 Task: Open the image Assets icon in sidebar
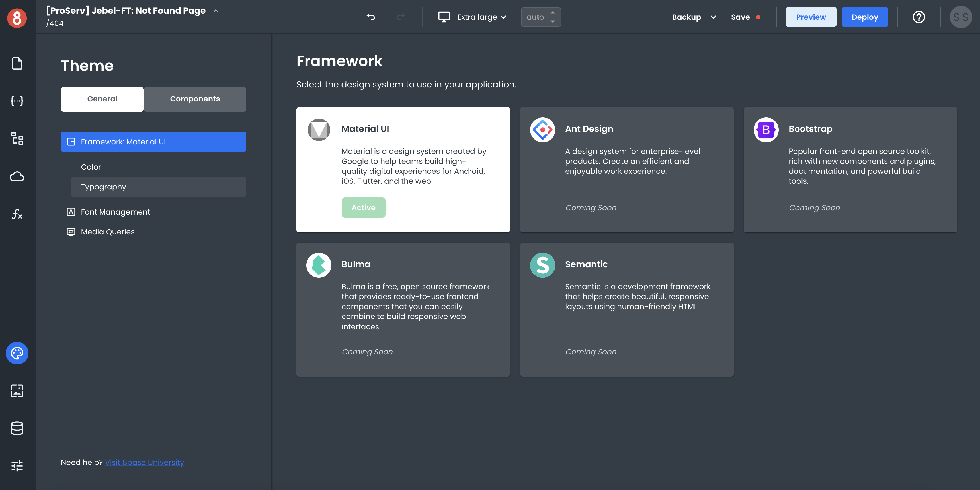[x=17, y=391]
